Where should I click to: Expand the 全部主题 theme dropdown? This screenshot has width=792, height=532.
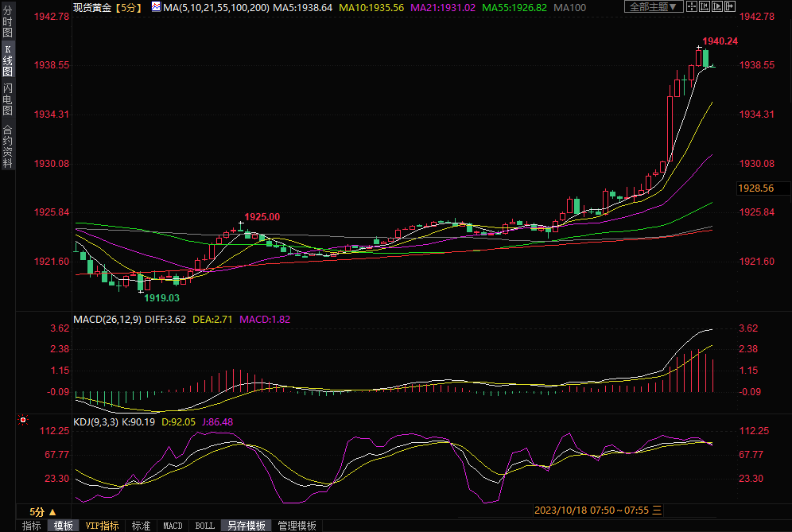pyautogui.click(x=652, y=7)
